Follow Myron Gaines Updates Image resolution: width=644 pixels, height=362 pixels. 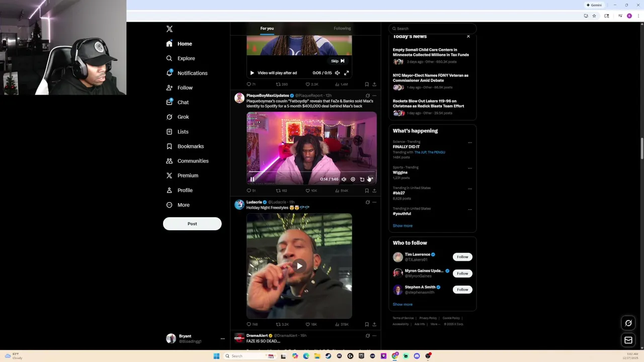point(462,274)
